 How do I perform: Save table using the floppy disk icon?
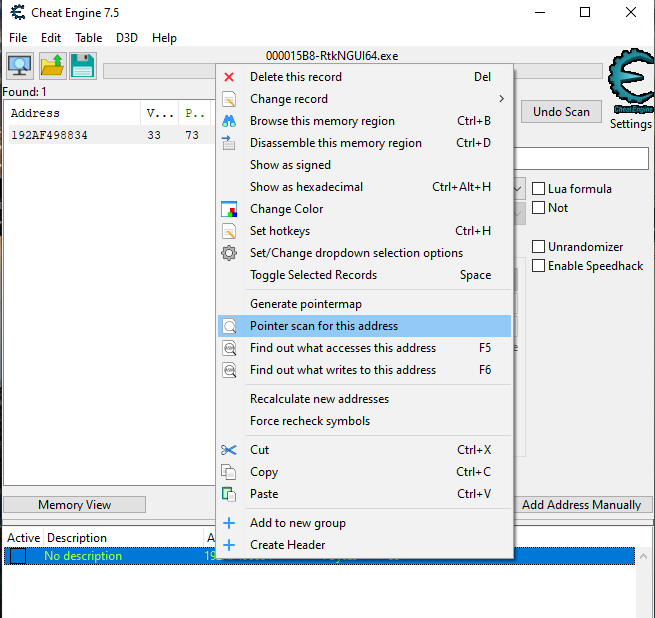(83, 66)
